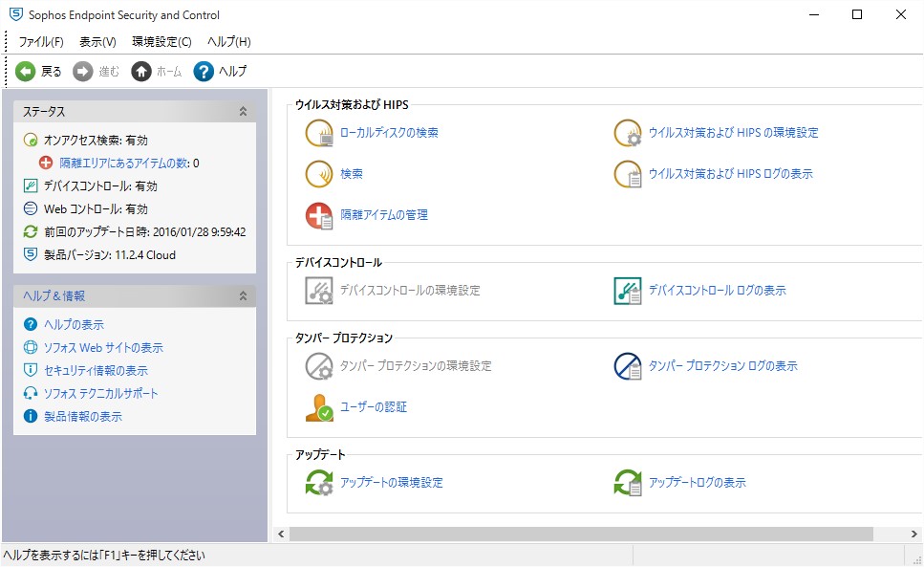Click the horizontal scrollbar thumb
This screenshot has width=924, height=567.
[581, 534]
